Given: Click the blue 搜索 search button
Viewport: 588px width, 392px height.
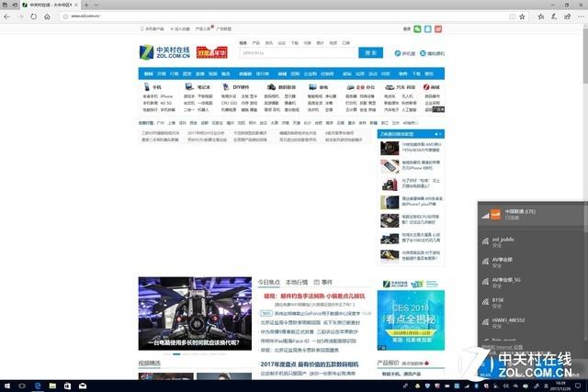Looking at the screenshot, I should [370, 53].
